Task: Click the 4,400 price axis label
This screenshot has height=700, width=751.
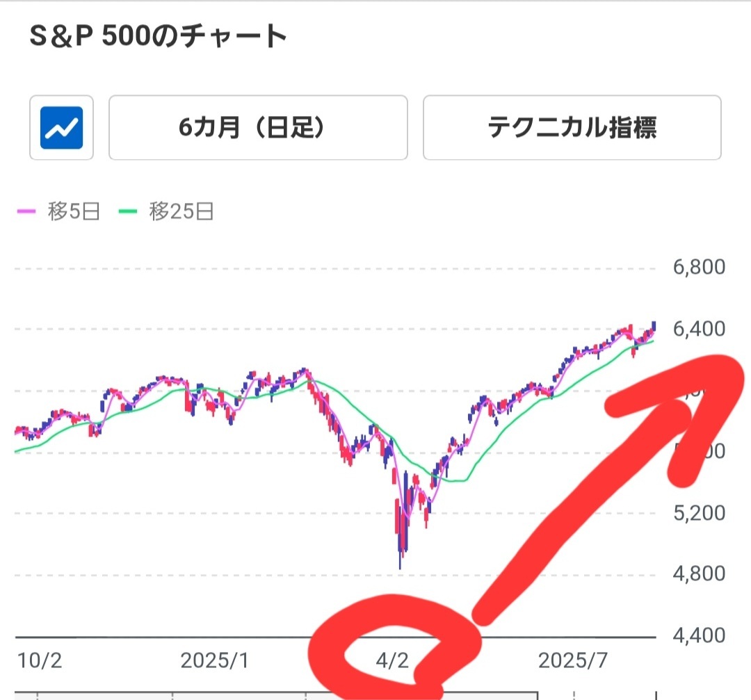Action: coord(699,636)
